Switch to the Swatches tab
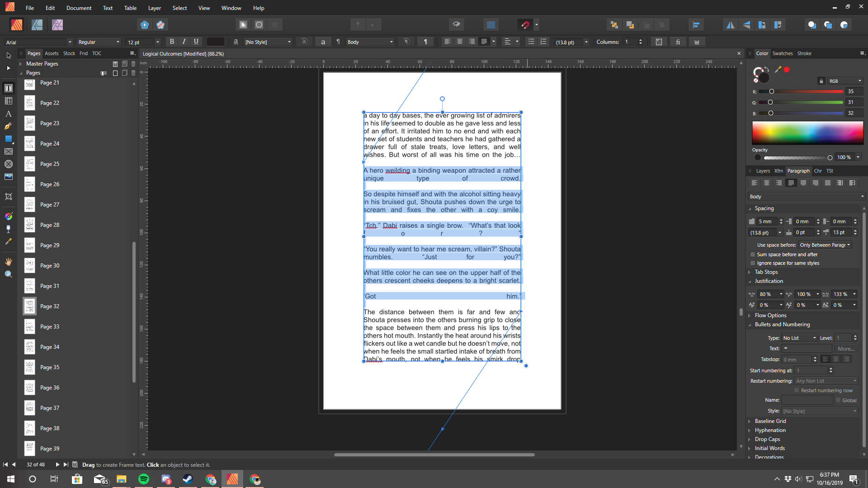This screenshot has width=868, height=488. [x=782, y=53]
